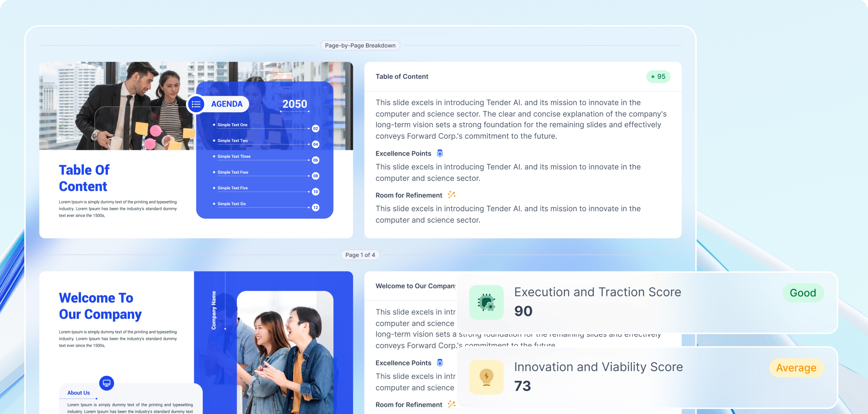
Task: Open the Page 1 of 4 pagination control
Action: [x=360, y=255]
